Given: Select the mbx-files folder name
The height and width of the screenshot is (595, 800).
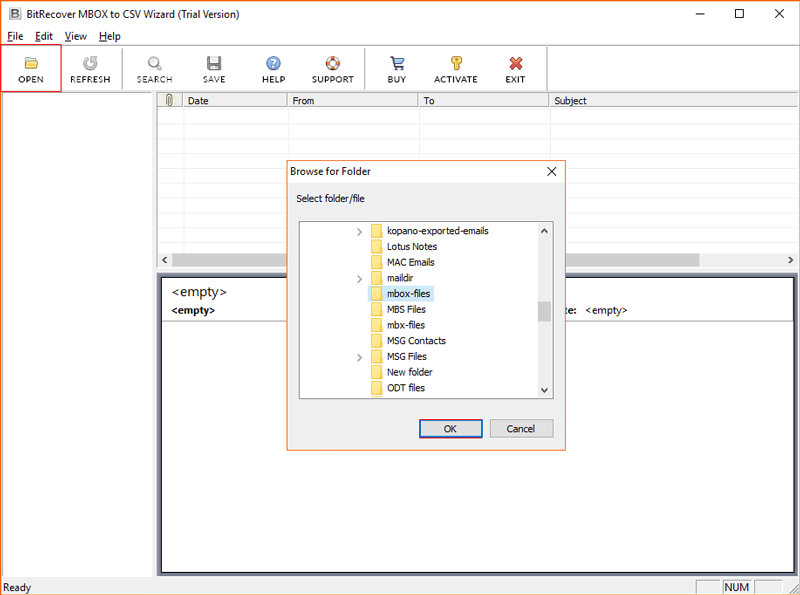Looking at the screenshot, I should tap(406, 325).
